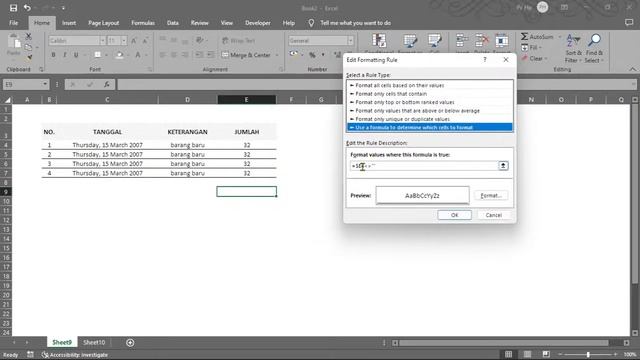This screenshot has height=360, width=640.
Task: Collapse the ribbon chevron
Action: tap(633, 69)
